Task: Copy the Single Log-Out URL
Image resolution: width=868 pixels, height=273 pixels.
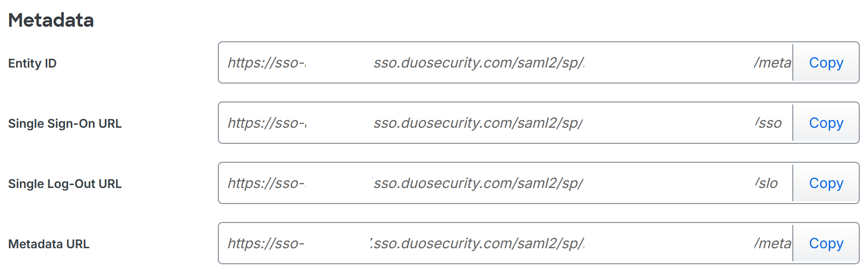Action: (826, 183)
